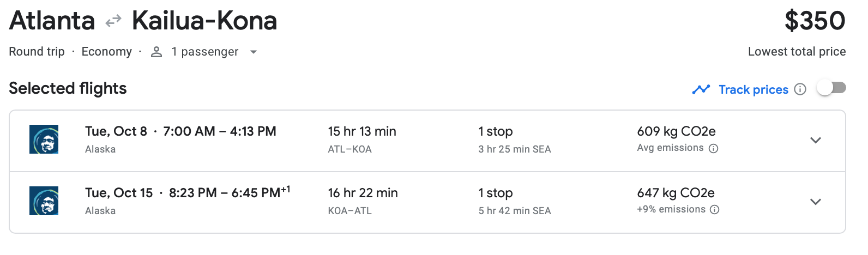Click the 3 hr 25 min SEA layover text

(514, 149)
